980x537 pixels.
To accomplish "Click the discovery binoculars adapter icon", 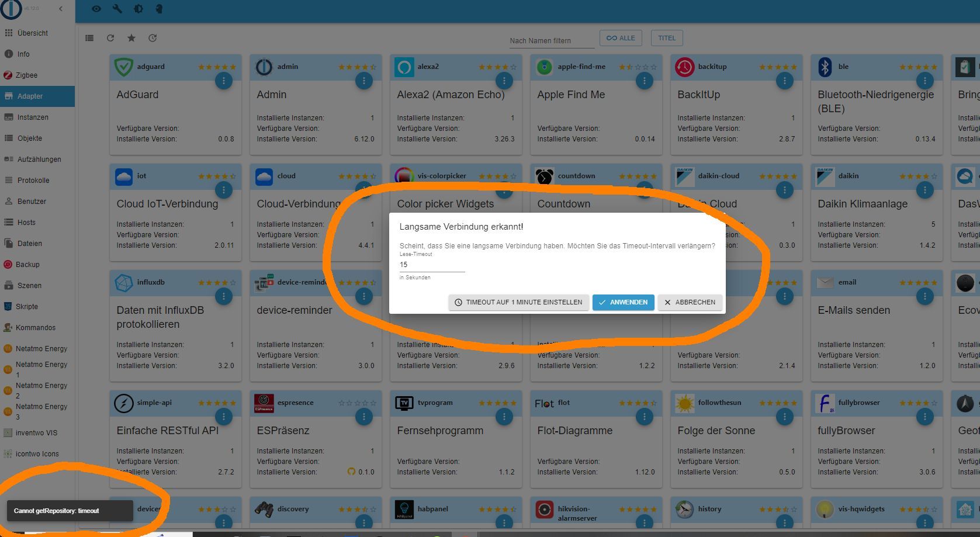I will pyautogui.click(x=264, y=510).
